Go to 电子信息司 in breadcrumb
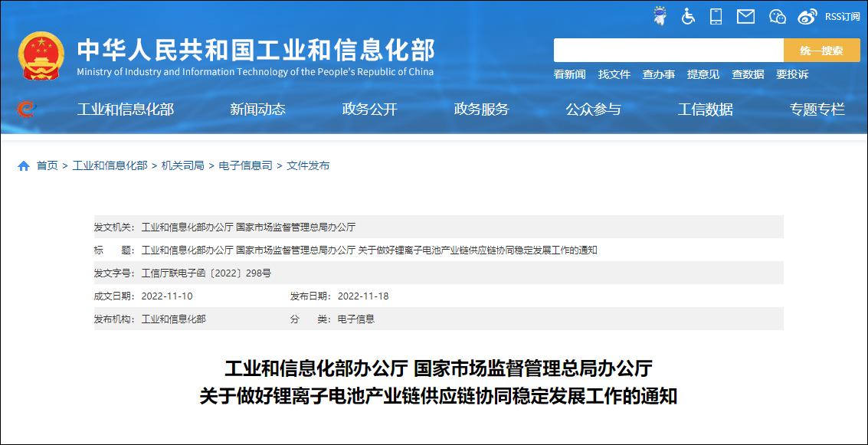This screenshot has width=868, height=445. pyautogui.click(x=246, y=165)
